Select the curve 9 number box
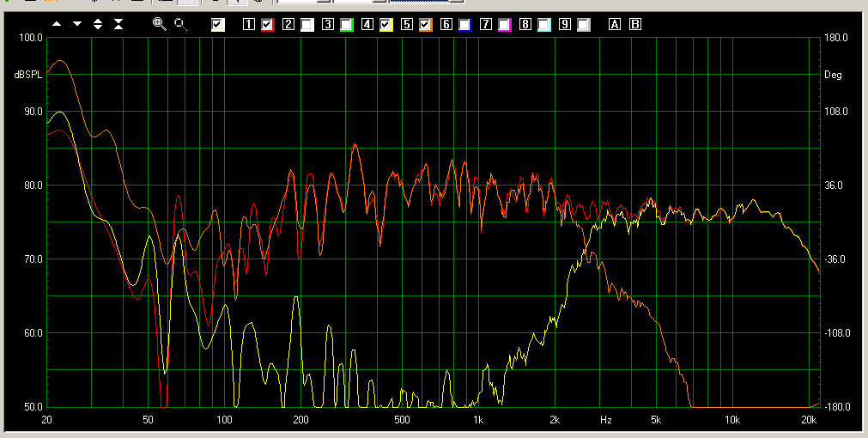 tap(565, 25)
